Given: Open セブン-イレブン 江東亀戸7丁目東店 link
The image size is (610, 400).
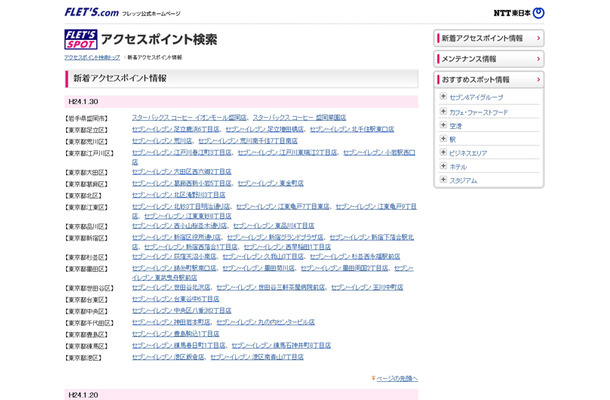Looking at the screenshot, I should pos(283,207).
